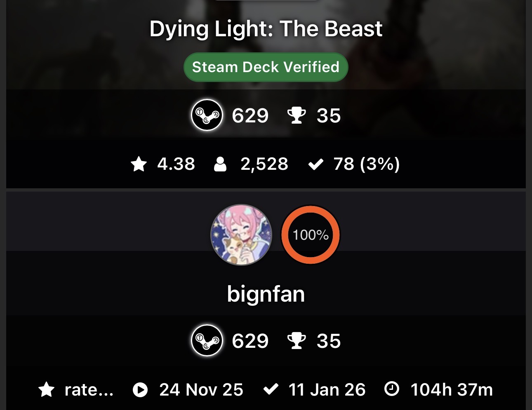532x410 pixels.
Task: Click the play icon beside 24 Nov 25
Action: (140, 389)
